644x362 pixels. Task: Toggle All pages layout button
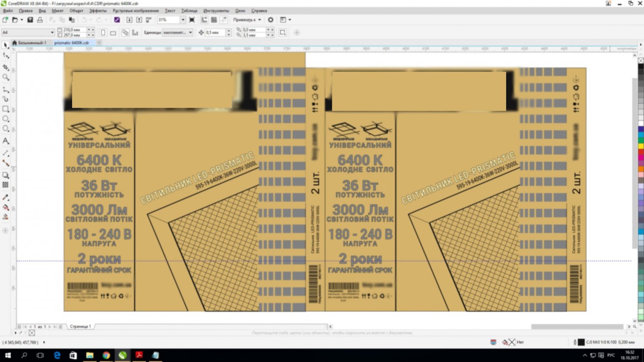pos(125,33)
